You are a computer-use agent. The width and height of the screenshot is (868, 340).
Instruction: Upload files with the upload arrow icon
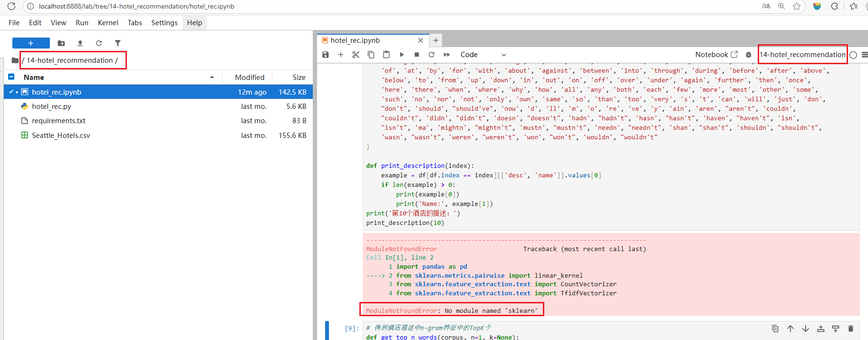[80, 43]
